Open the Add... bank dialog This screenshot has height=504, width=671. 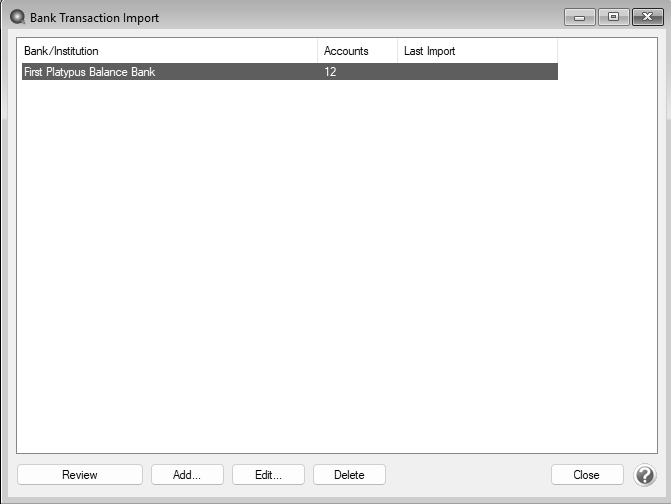tap(187, 475)
